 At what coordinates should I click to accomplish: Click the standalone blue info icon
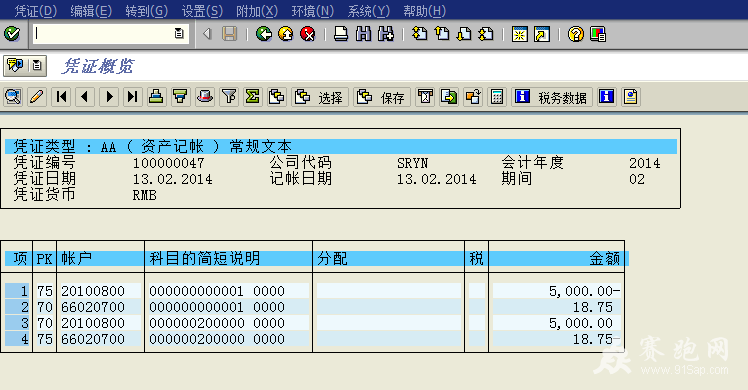click(x=607, y=97)
